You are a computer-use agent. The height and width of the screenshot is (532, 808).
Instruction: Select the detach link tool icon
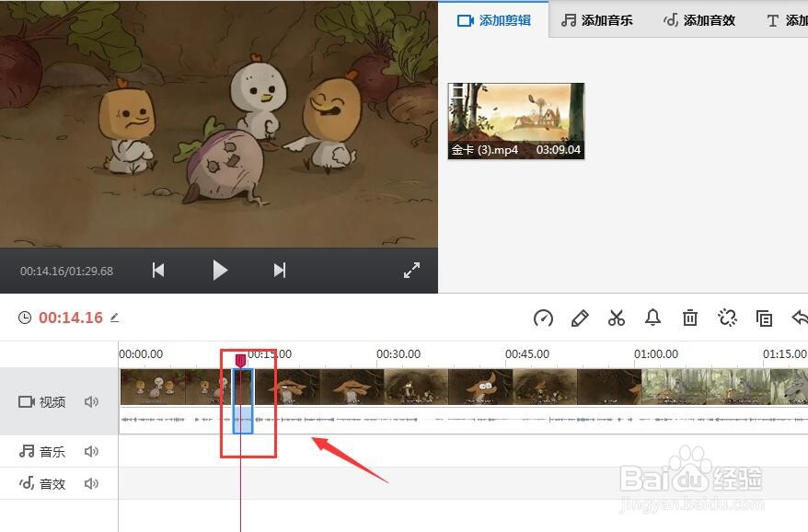click(727, 318)
